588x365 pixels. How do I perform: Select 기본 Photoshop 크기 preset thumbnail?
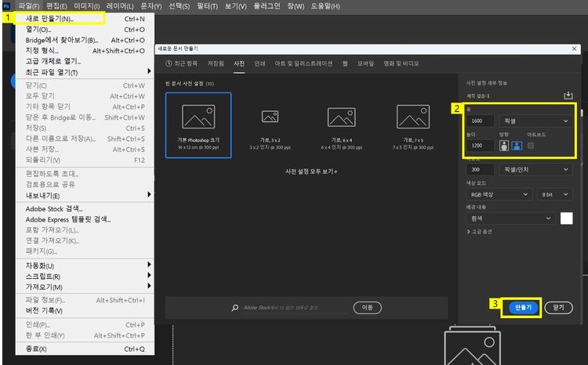[x=198, y=125]
